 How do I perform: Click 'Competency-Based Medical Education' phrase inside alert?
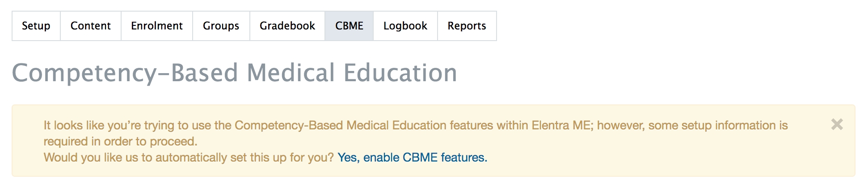pos(340,125)
